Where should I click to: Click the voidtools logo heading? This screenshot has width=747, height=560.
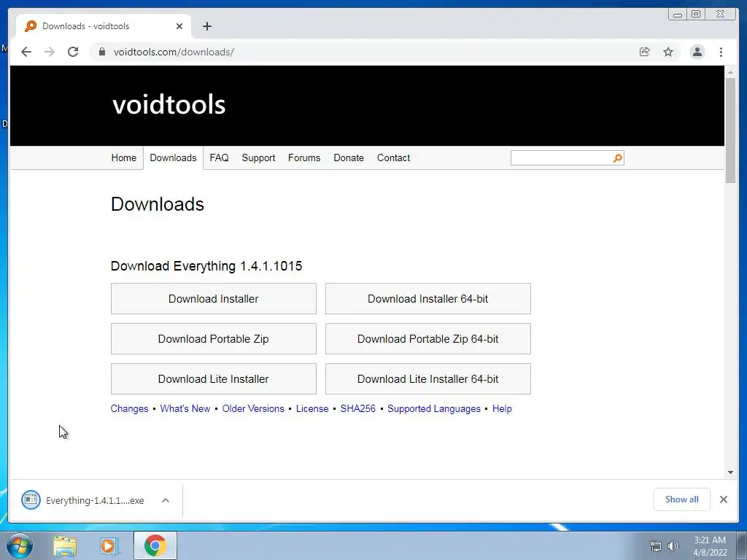coord(169,104)
